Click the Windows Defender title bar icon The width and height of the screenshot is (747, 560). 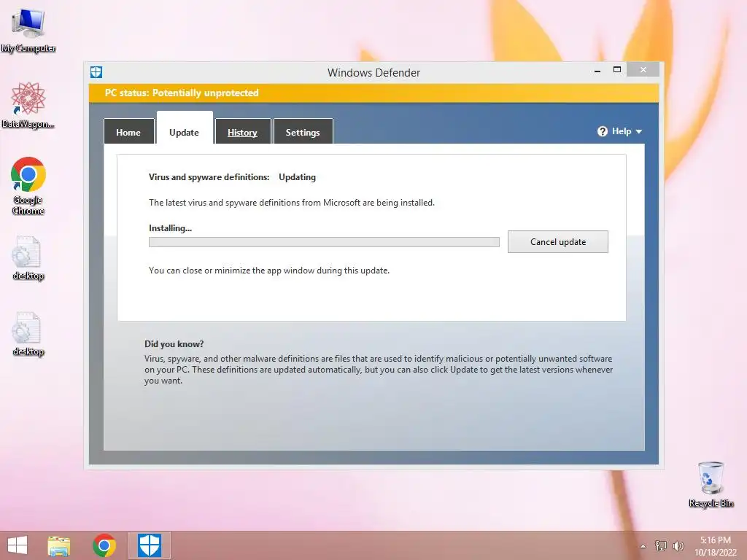coord(96,72)
